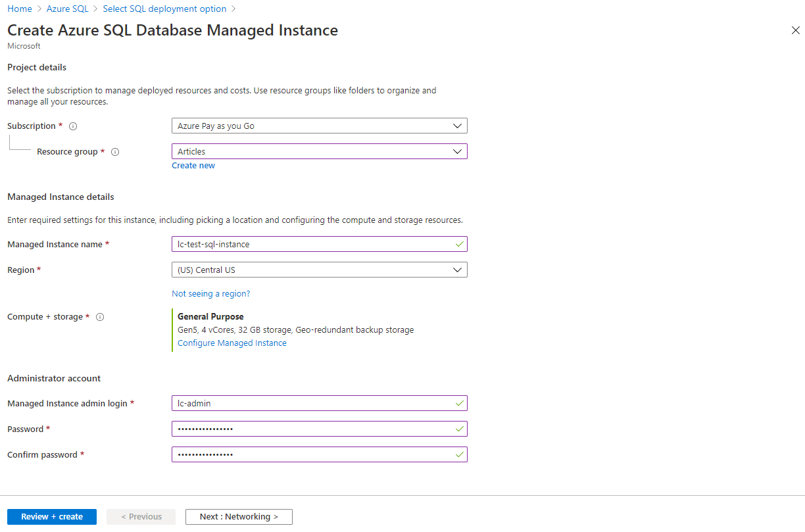This screenshot has height=532, width=805.
Task: Close the Create Managed Instance pane
Action: tap(795, 30)
